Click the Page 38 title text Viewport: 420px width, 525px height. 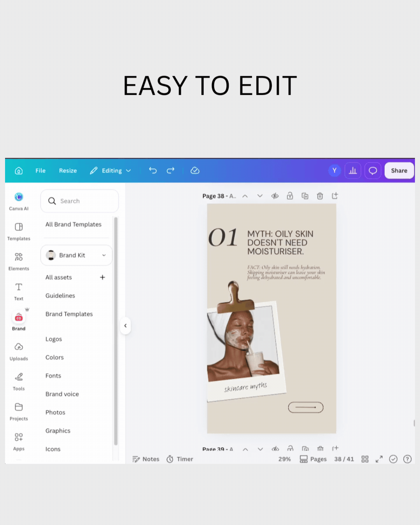tap(219, 196)
